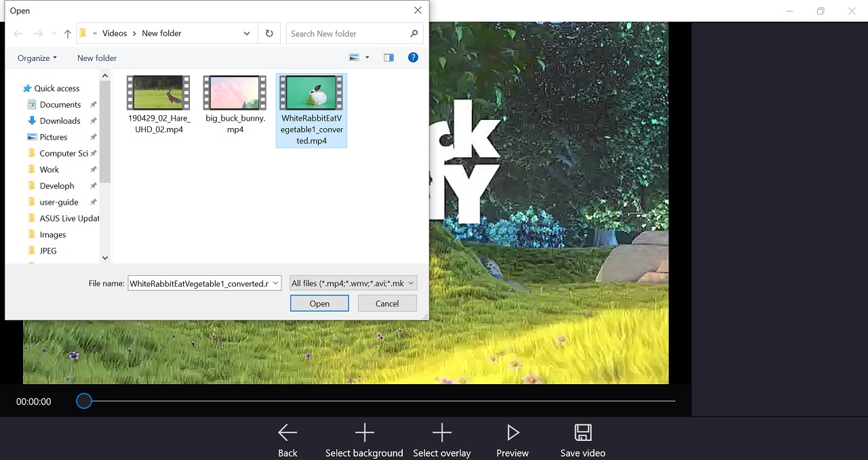Click the Select overlay plus icon
This screenshot has width=868, height=460.
(x=441, y=433)
